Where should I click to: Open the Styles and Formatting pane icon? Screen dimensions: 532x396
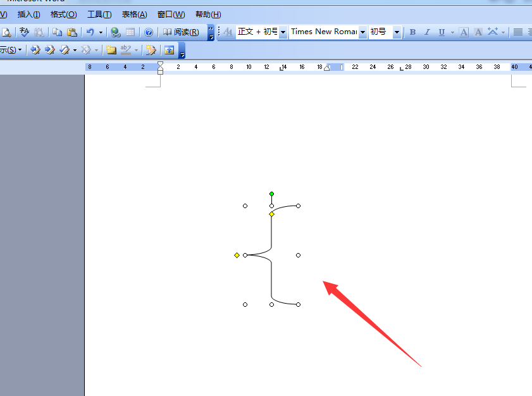228,32
